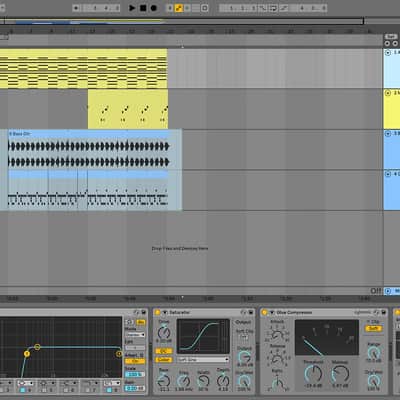Click the Glue Compressor Release knob
This screenshot has height=400, width=400.
(x=277, y=359)
